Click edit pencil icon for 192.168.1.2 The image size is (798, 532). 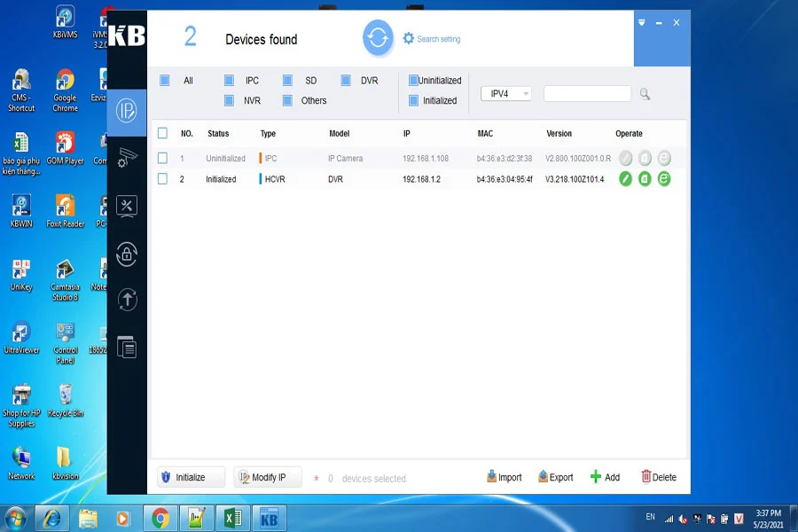625,179
